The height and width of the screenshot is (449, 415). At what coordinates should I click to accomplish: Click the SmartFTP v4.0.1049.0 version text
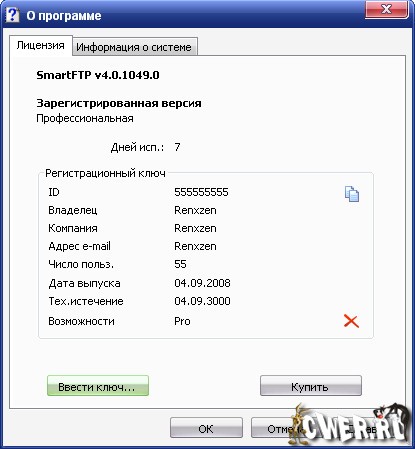[98, 75]
